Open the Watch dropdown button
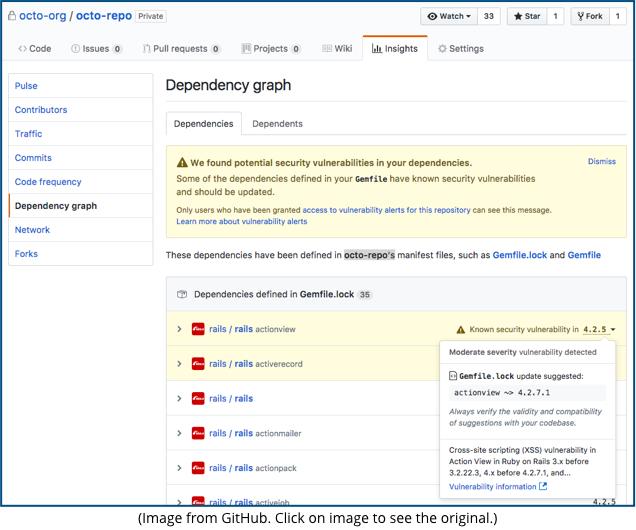This screenshot has width=636, height=530. 449,16
